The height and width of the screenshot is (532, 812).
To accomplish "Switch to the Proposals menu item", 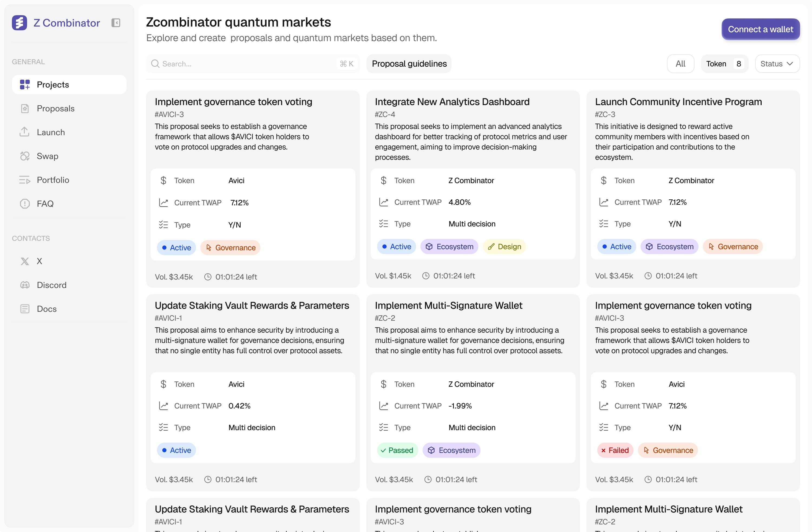I will coord(55,109).
